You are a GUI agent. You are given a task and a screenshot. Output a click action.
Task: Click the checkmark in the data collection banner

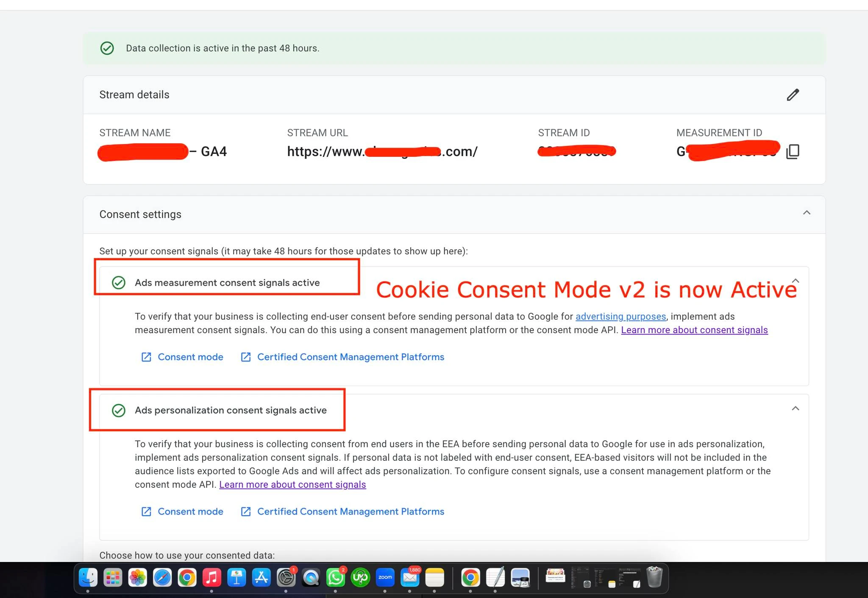pos(107,48)
